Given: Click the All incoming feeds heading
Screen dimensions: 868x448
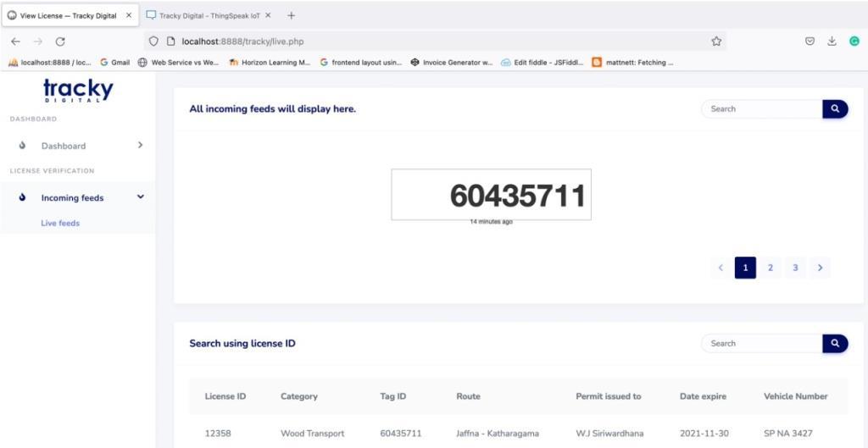Looking at the screenshot, I should [273, 109].
